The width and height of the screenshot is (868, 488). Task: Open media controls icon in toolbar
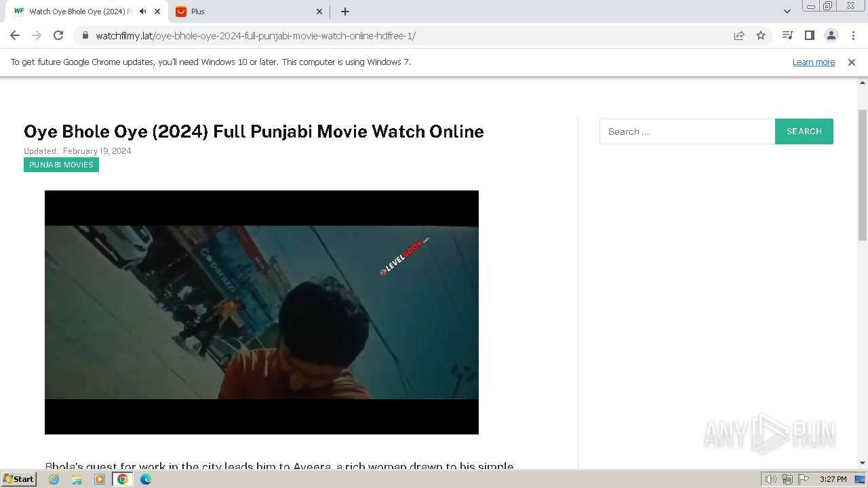[787, 35]
